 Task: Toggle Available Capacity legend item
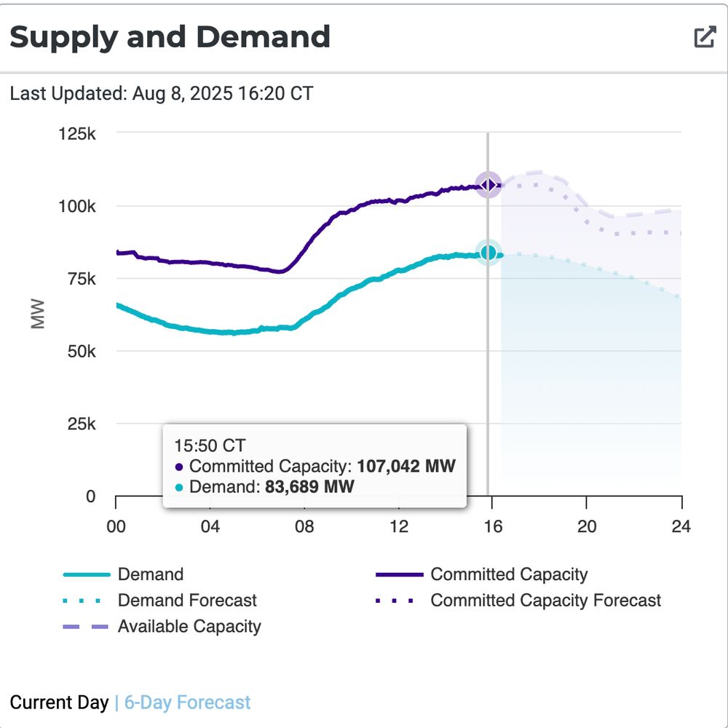click(x=162, y=626)
